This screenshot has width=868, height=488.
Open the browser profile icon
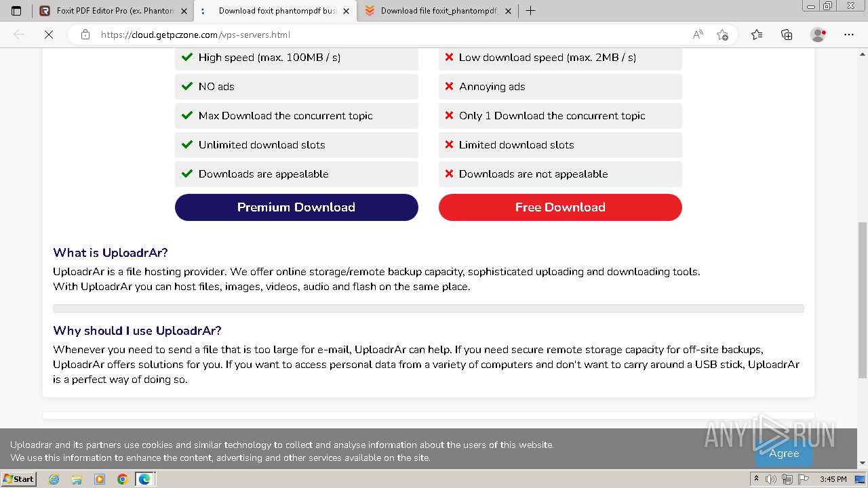click(818, 35)
